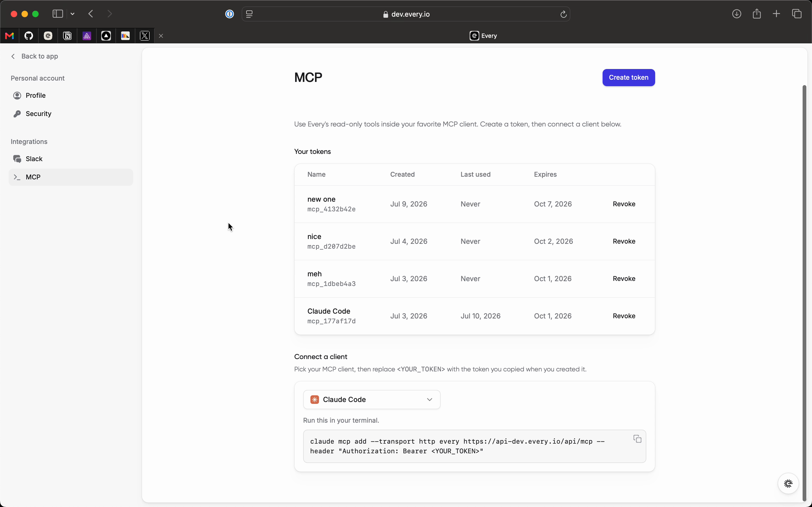Click token ID mcp_d207d2be
812x507 pixels.
tap(331, 247)
